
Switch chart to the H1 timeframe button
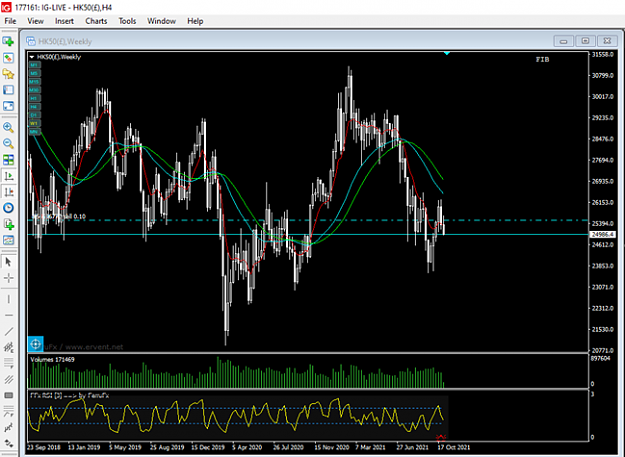pos(34,98)
